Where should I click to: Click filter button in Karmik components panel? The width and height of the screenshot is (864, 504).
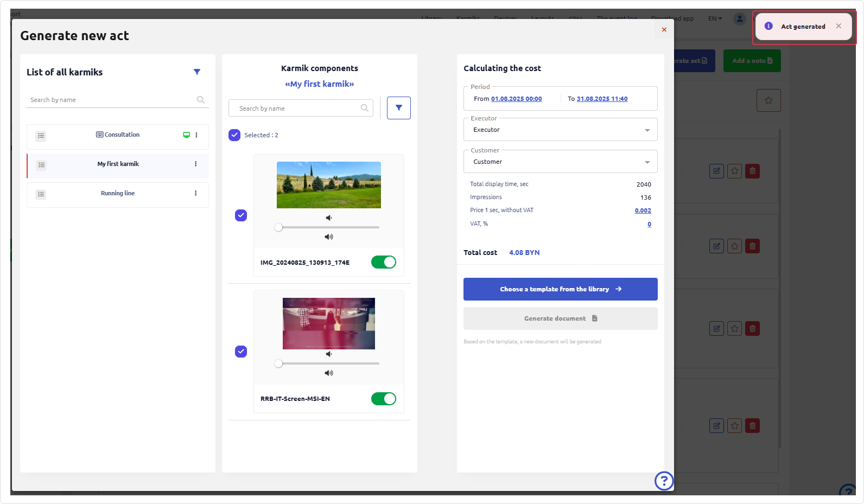click(398, 108)
